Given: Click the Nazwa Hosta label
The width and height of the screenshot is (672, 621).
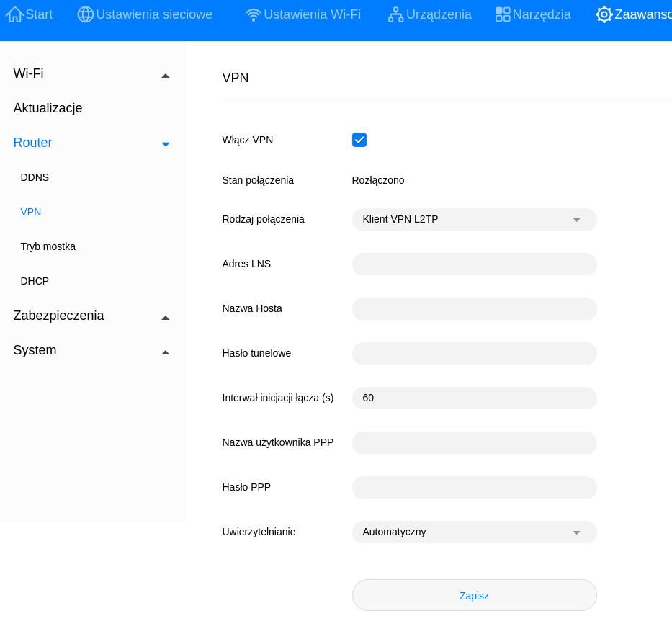Looking at the screenshot, I should pyautogui.click(x=252, y=308).
